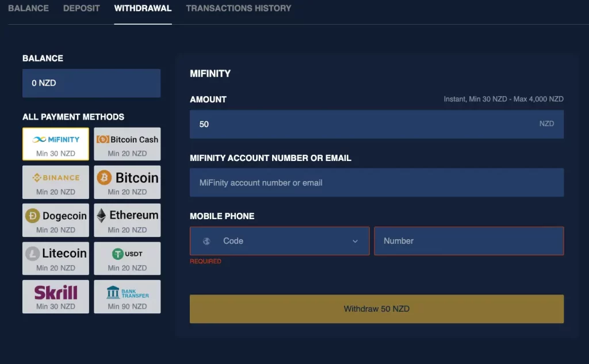Select the USDT payment method
The image size is (589, 364).
[x=127, y=258]
